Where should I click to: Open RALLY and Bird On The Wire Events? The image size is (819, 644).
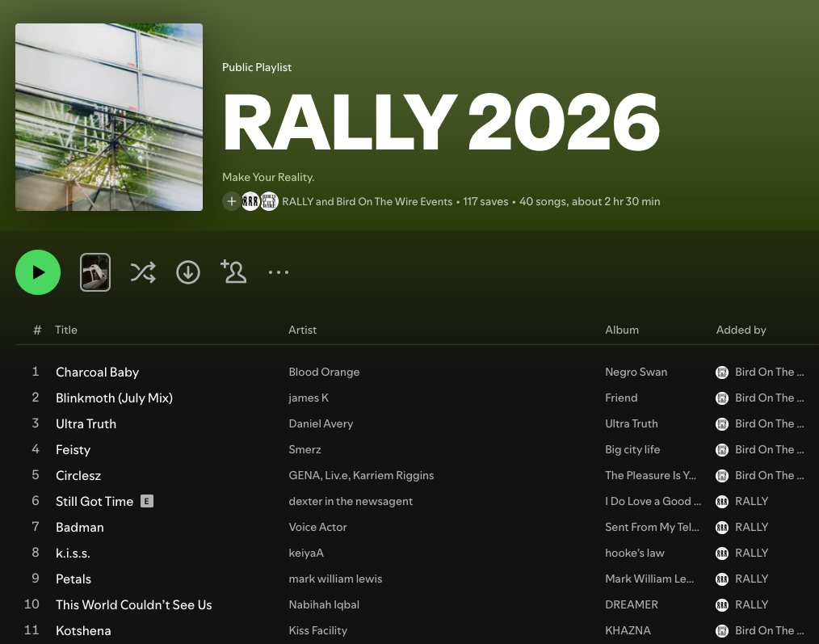[367, 202]
